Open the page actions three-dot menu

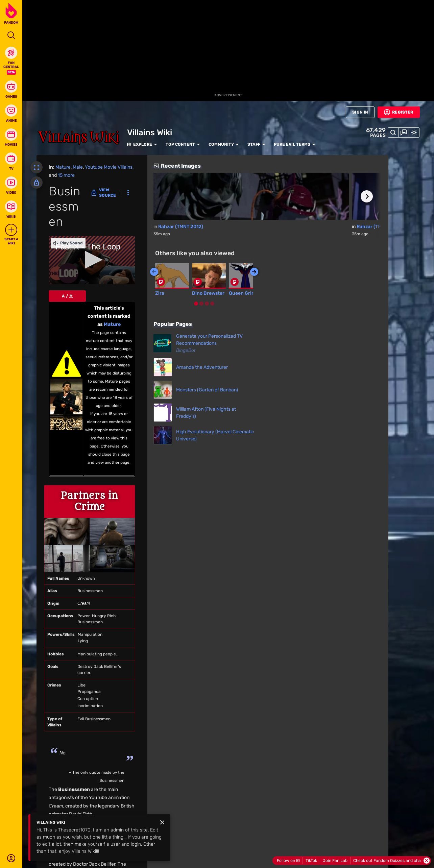(128, 193)
